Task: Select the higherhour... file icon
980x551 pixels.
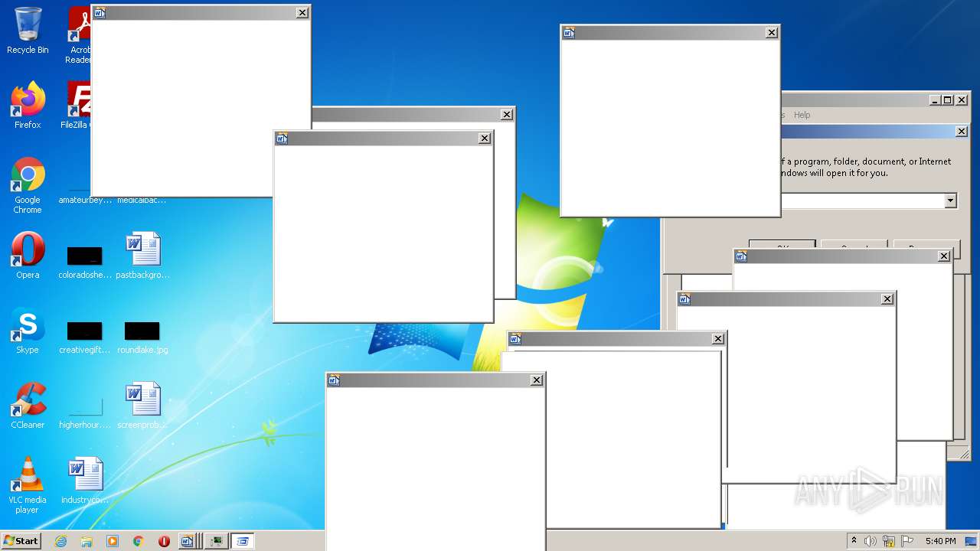Action: 85,410
